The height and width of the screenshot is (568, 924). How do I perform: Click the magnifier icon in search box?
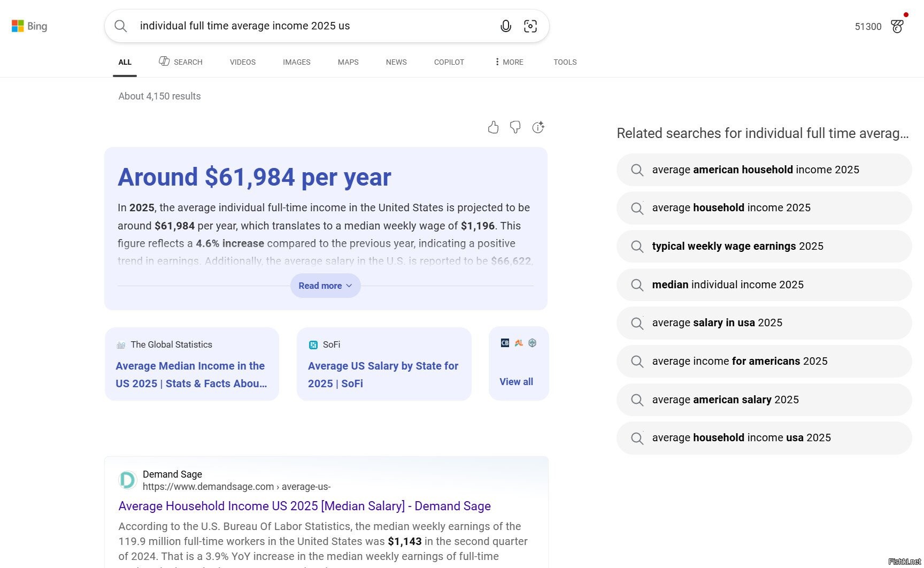click(121, 26)
